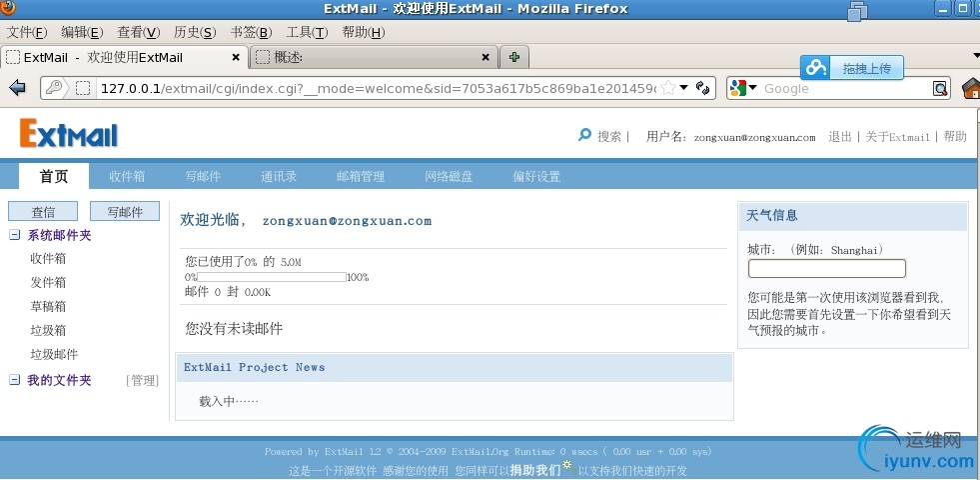Open the 写邮件 navigation tab
Screen dimensions: 980x480
point(203,176)
